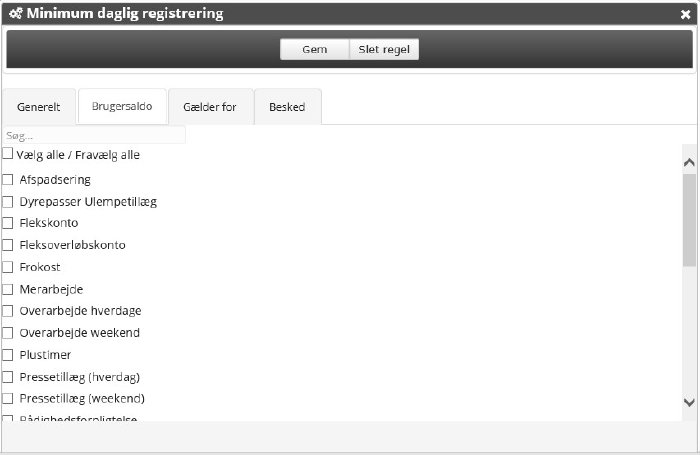The image size is (700, 455).
Task: Switch to the Generelt tab
Action: (x=39, y=107)
